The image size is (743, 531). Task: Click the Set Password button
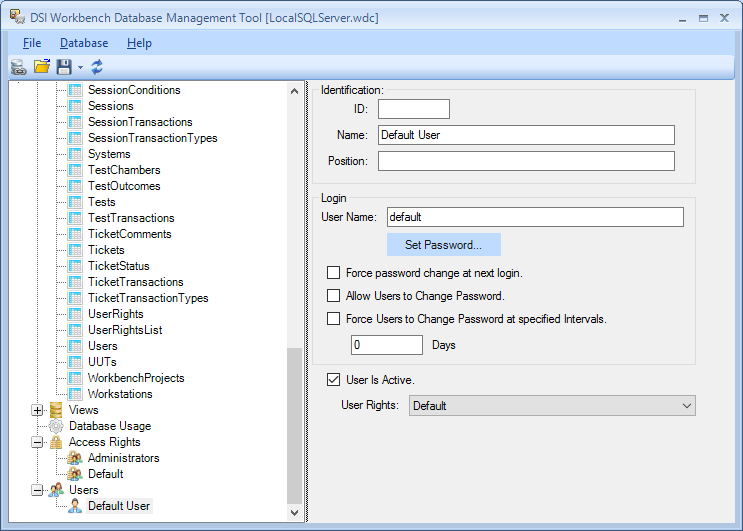click(444, 244)
